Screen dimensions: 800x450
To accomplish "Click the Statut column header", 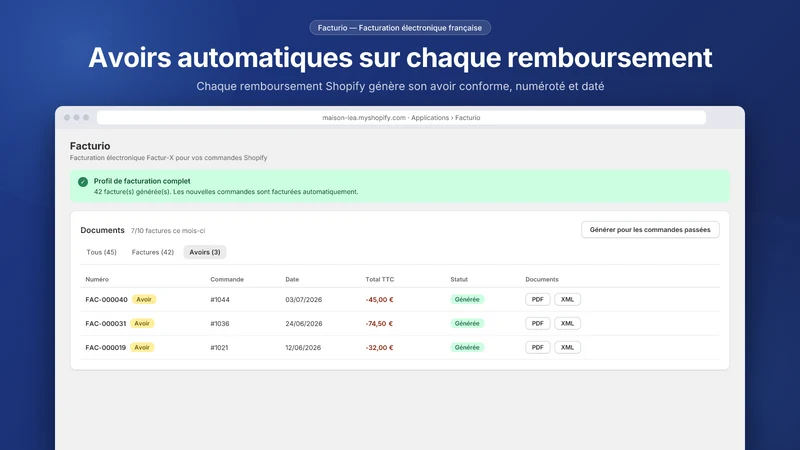I will [459, 280].
